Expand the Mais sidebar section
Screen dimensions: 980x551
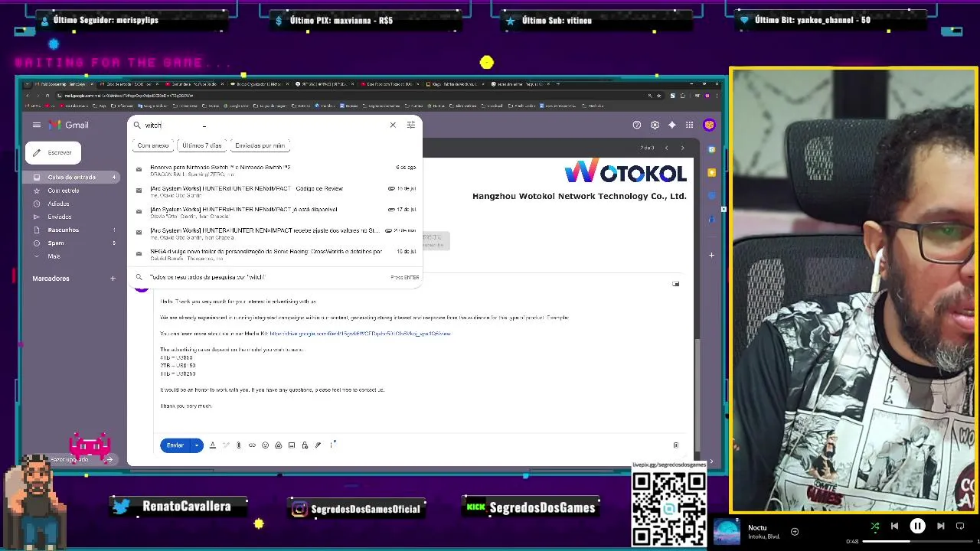click(x=70, y=256)
